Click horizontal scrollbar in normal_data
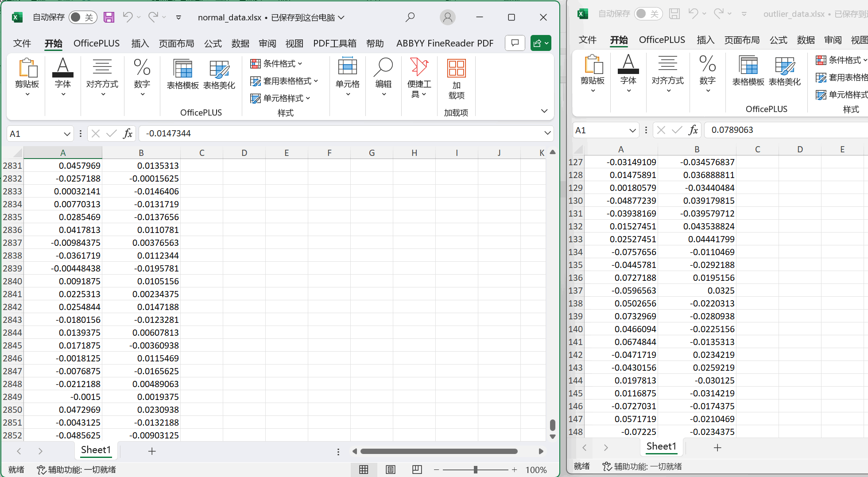This screenshot has width=868, height=477. pos(439,451)
